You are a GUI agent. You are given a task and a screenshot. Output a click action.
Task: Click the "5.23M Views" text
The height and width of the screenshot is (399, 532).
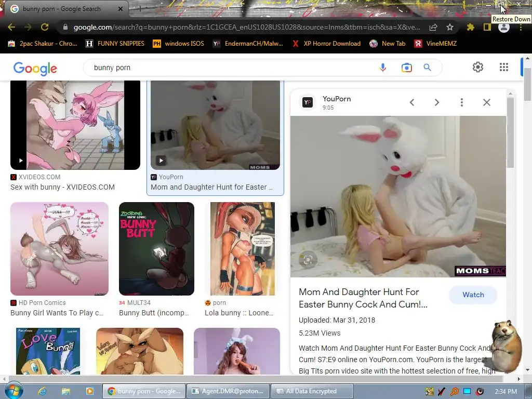320,333
